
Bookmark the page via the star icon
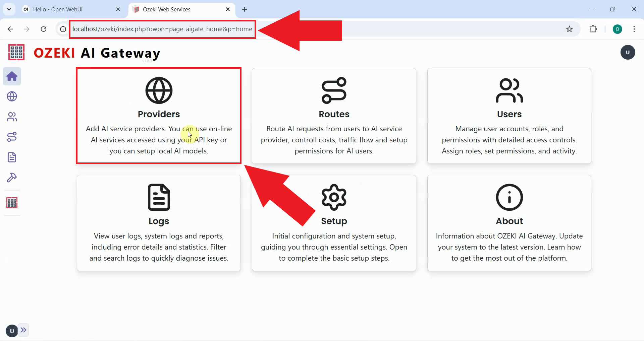(x=569, y=29)
